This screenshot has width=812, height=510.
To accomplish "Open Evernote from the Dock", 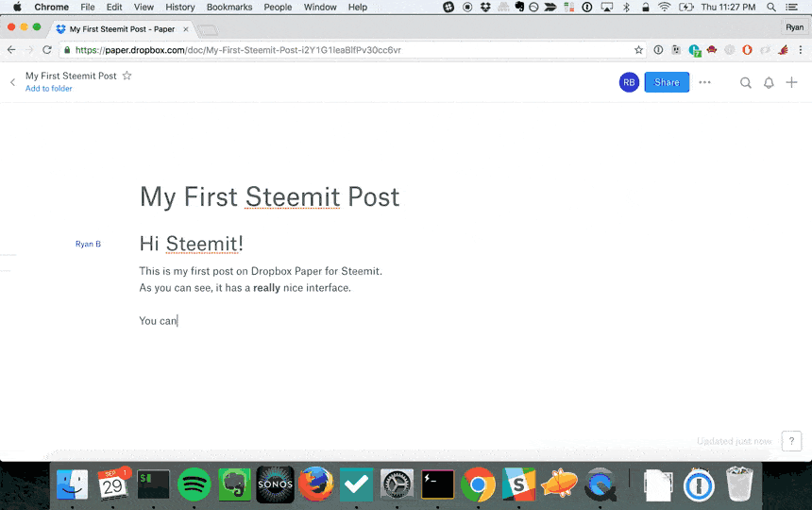I will pyautogui.click(x=234, y=484).
